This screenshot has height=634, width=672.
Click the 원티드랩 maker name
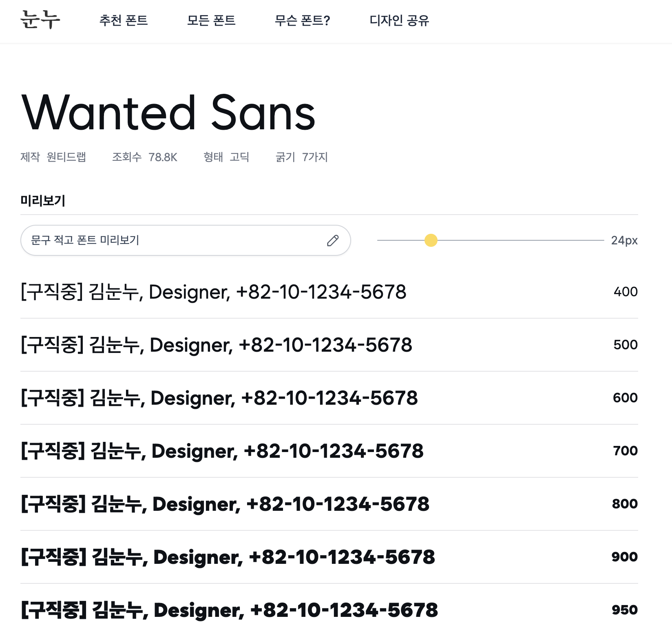coord(66,157)
